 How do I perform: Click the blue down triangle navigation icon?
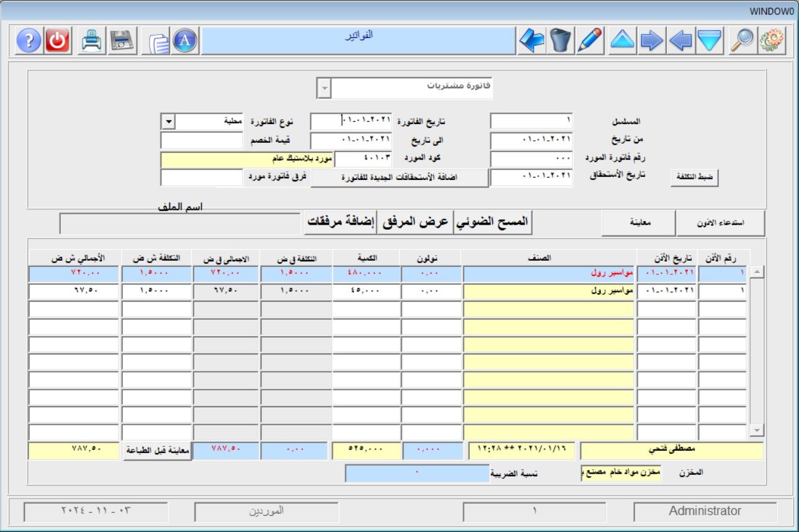pos(710,41)
